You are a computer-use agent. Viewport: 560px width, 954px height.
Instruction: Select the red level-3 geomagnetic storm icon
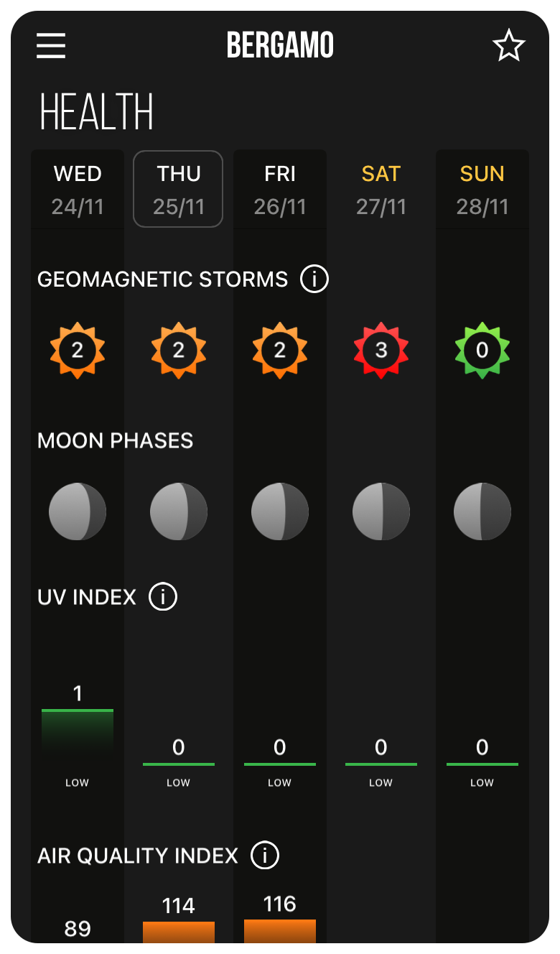point(381,350)
